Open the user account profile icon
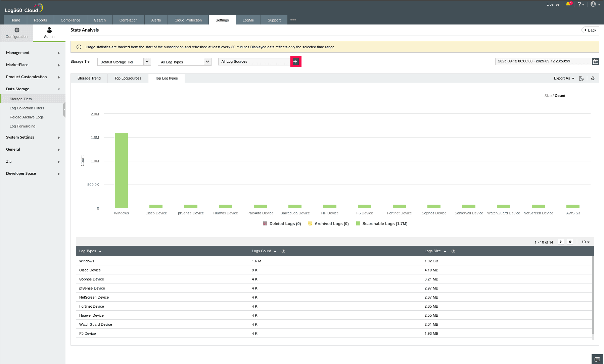 [x=595, y=4]
